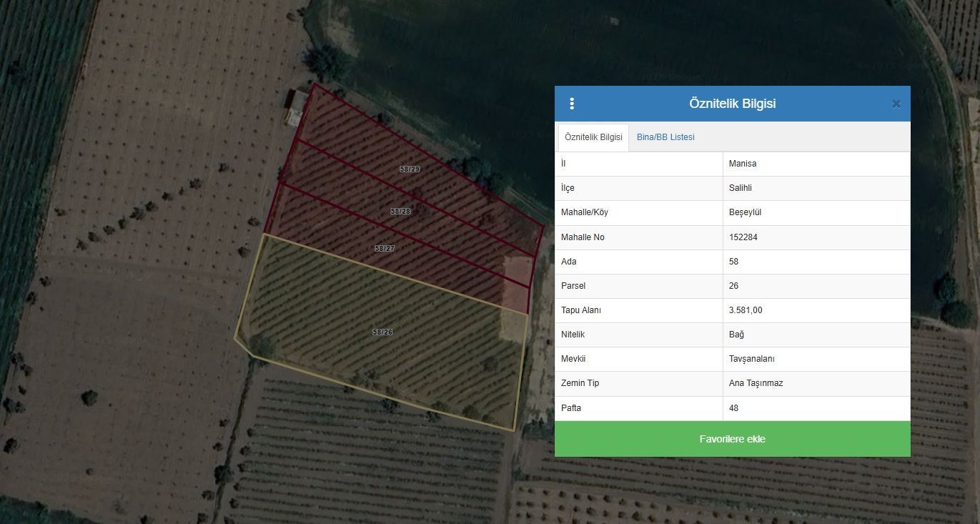Click the Beşeylül Mahalle/Köy value
The height and width of the screenshot is (524, 980).
tap(747, 212)
